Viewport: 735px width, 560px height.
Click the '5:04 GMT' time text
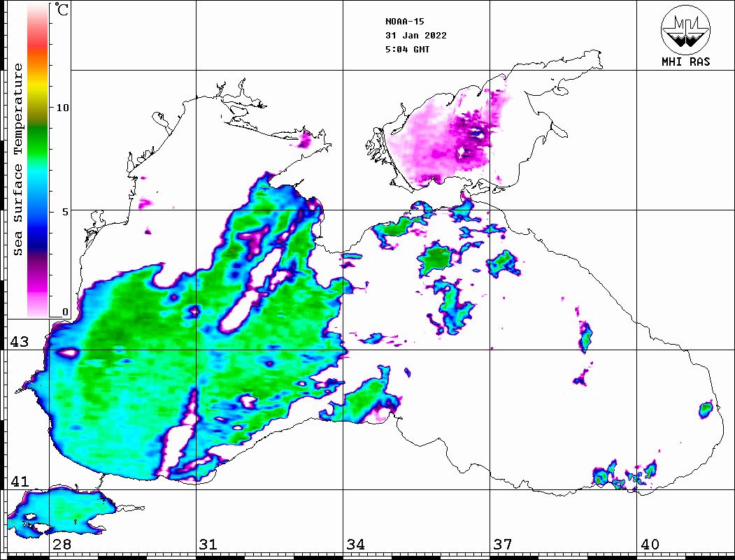[x=407, y=49]
